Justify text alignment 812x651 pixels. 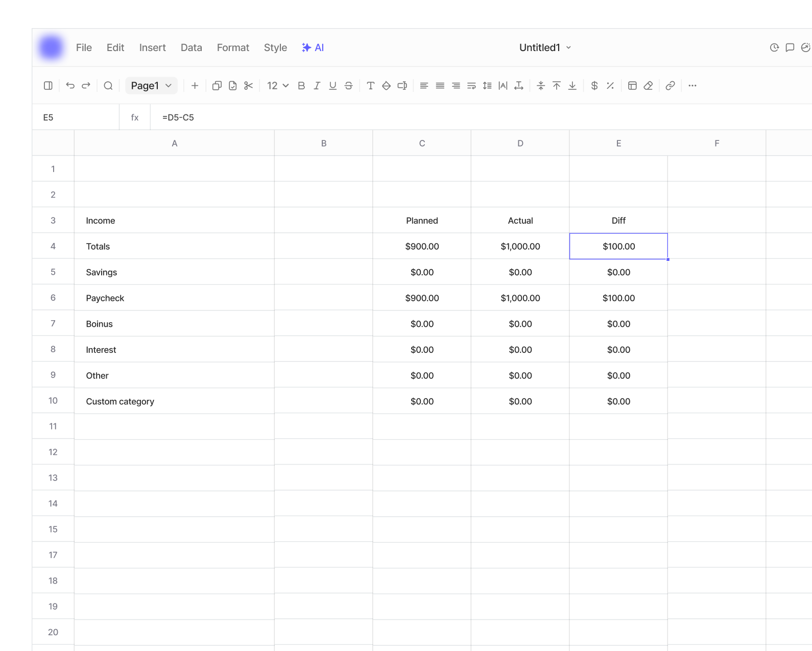[x=440, y=86]
